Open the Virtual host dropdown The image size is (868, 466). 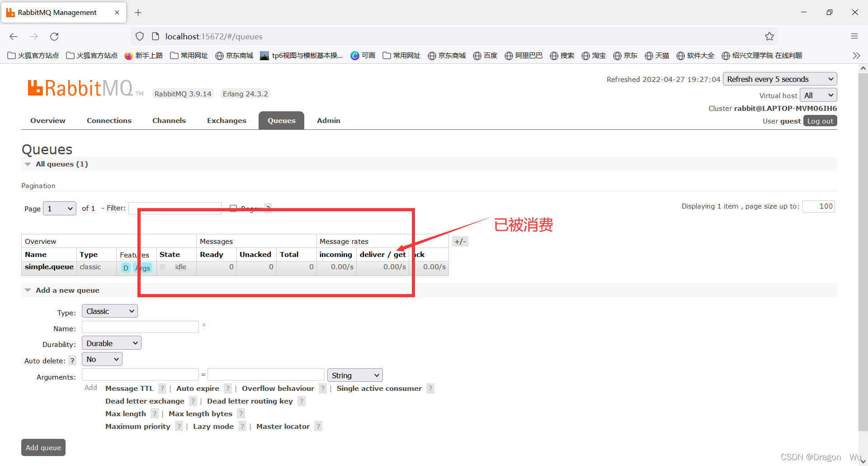click(818, 95)
